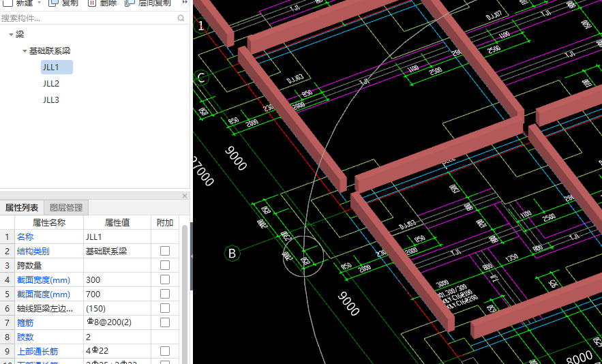Click the 700 section height value
602x364 pixels.
pyautogui.click(x=117, y=294)
